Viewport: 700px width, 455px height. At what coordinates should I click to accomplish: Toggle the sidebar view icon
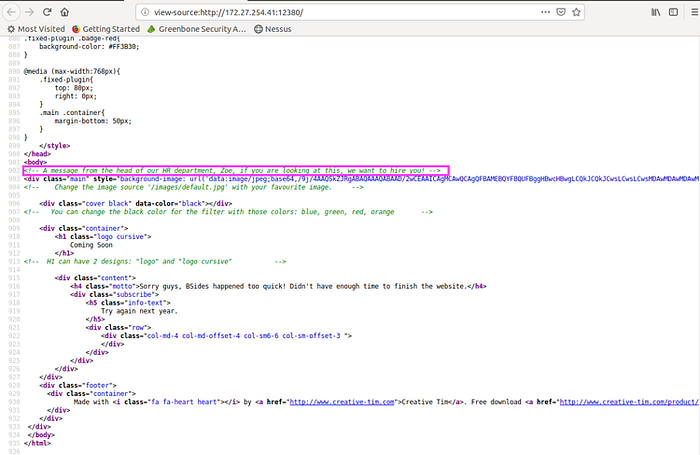click(x=673, y=12)
